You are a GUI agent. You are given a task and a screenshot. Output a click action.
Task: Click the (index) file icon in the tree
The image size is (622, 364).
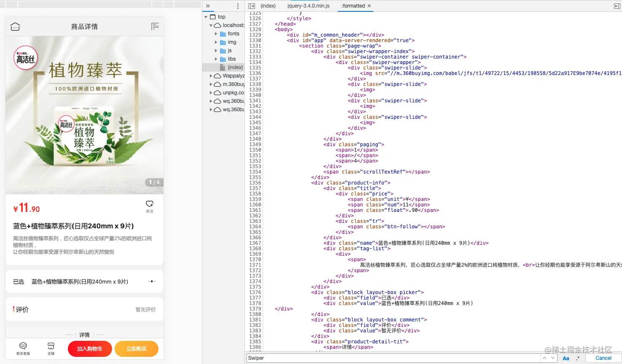pos(223,67)
